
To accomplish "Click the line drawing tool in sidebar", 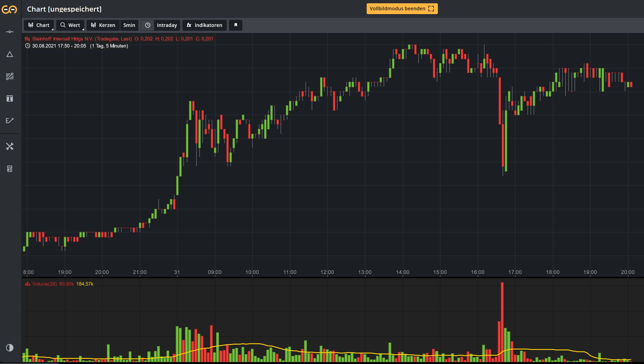I will click(10, 32).
